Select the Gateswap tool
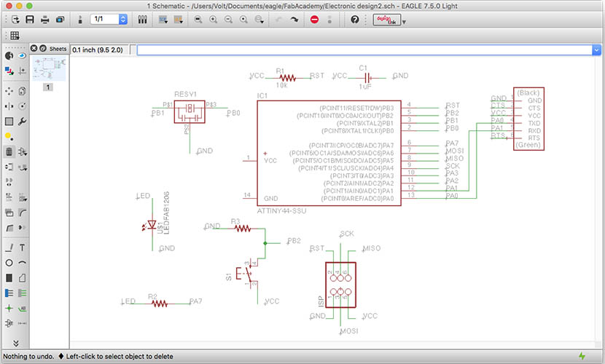This screenshot has width=605, height=364. tap(9, 182)
